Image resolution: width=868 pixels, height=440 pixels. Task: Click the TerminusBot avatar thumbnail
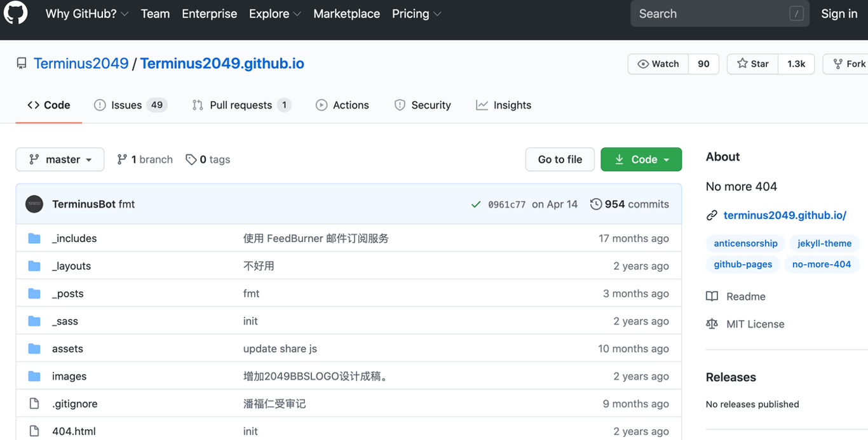pos(34,204)
